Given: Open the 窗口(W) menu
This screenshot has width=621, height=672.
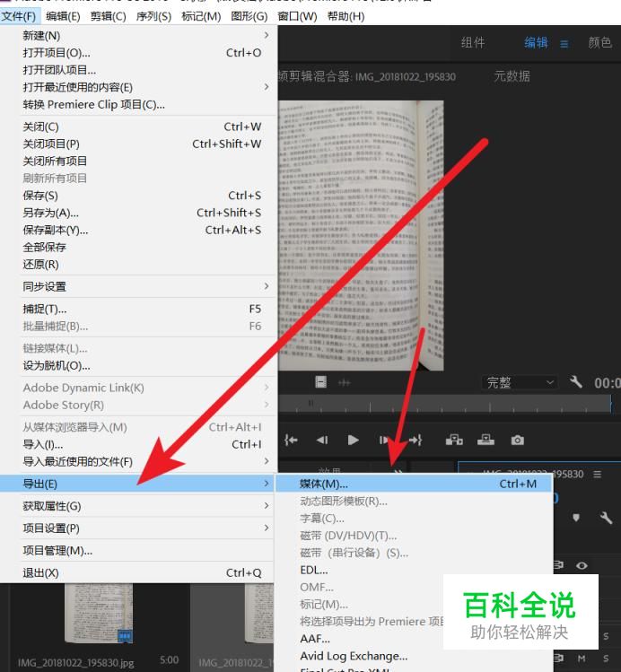Looking at the screenshot, I should pyautogui.click(x=297, y=16).
